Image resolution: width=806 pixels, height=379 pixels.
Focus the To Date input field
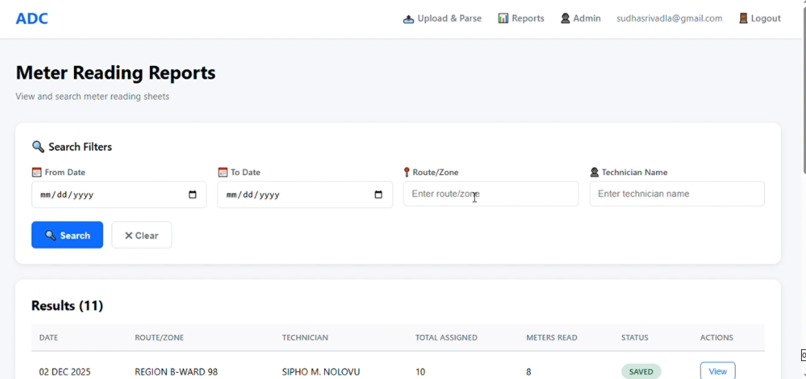pos(305,194)
